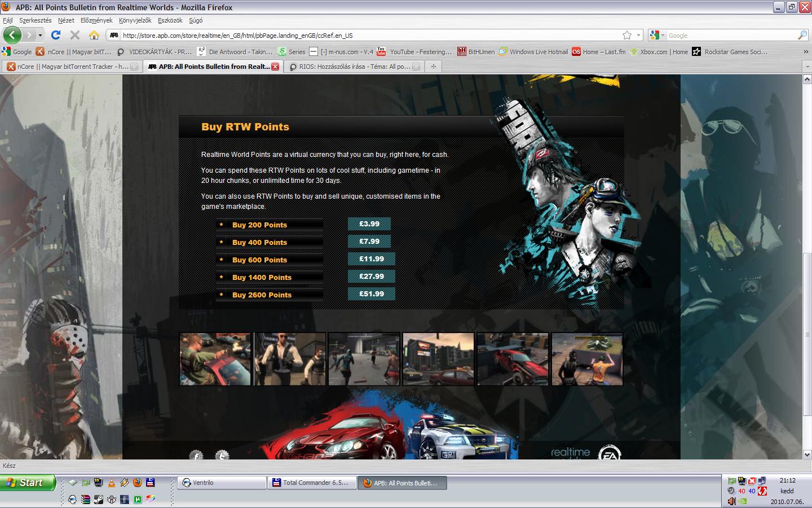Click the forward navigation arrow
The width and height of the screenshot is (812, 508).
coord(29,35)
